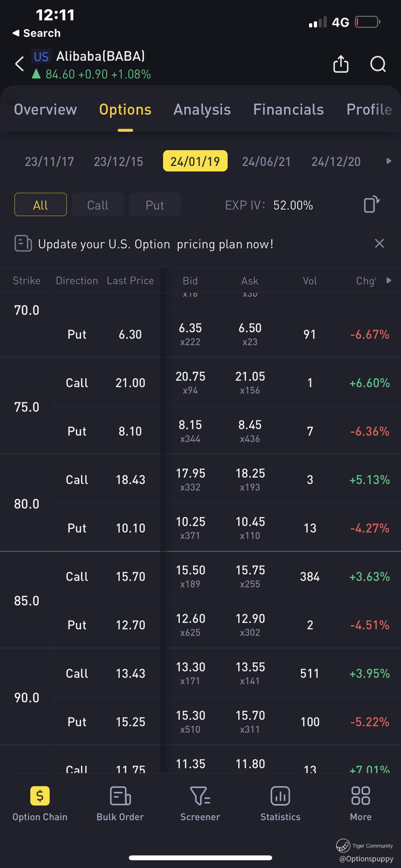Select the Option Chain icon

40,804
